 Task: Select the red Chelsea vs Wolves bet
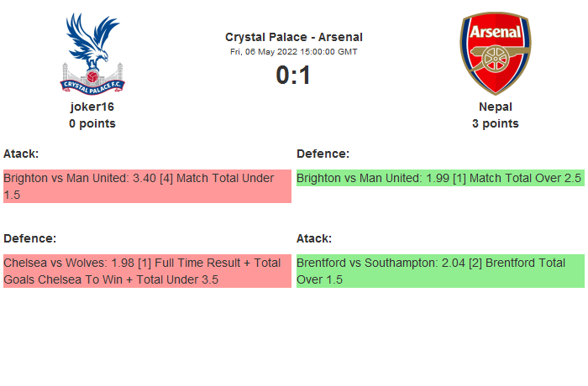pyautogui.click(x=147, y=271)
